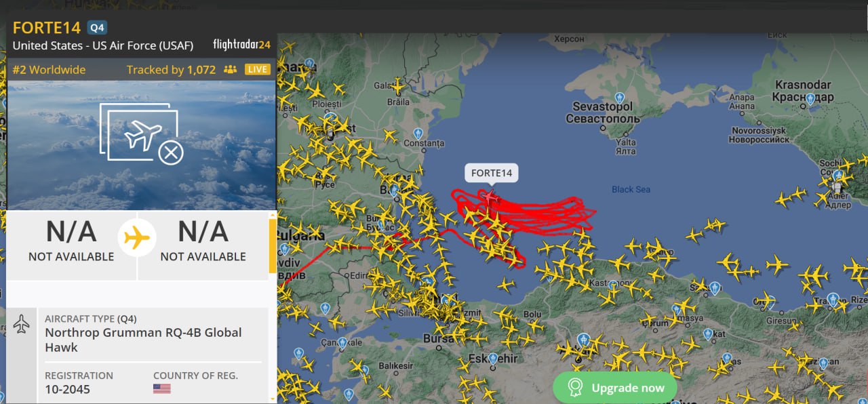This screenshot has width=868, height=404.
Task: Click the FORTE14 callsign label on map
Action: point(492,173)
